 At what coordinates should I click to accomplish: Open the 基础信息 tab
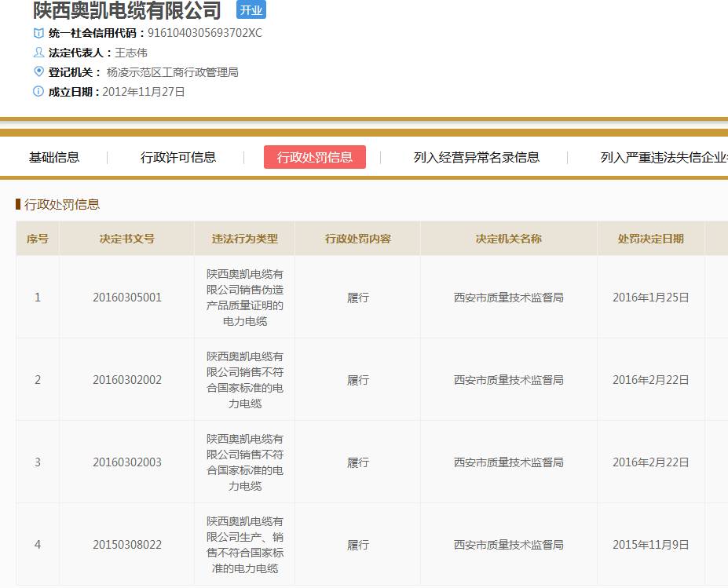tap(54, 157)
